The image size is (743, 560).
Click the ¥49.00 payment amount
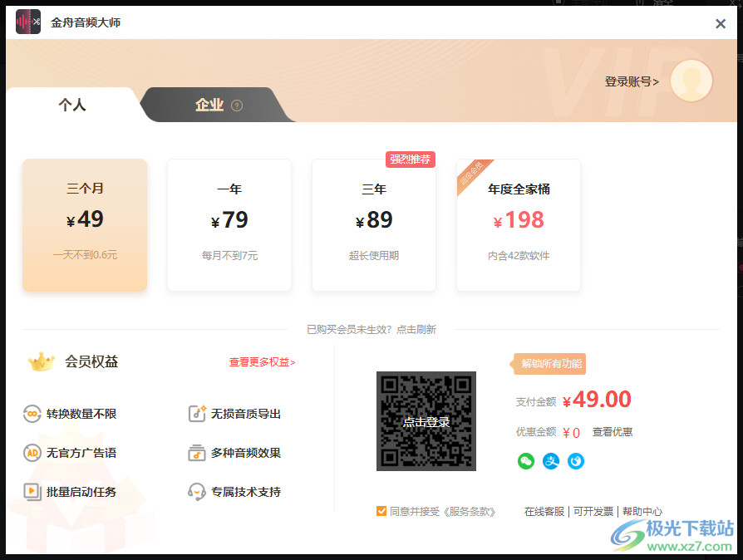tap(597, 400)
